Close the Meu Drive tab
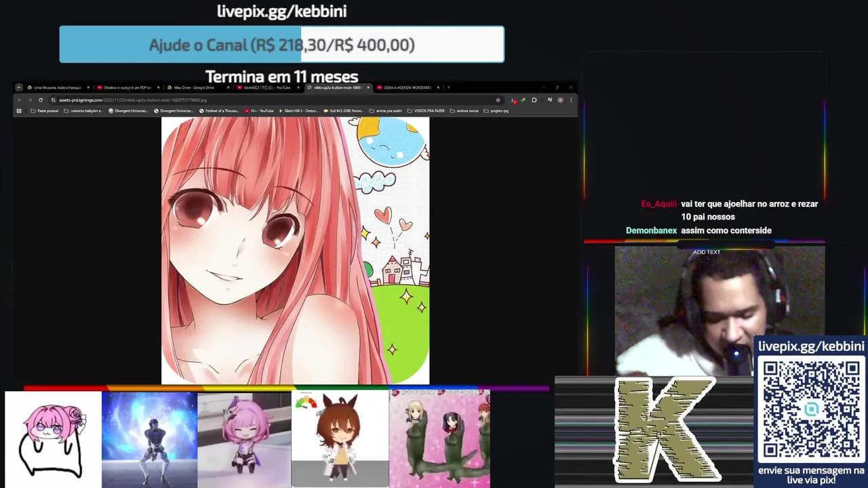The height and width of the screenshot is (488, 868). pos(228,87)
